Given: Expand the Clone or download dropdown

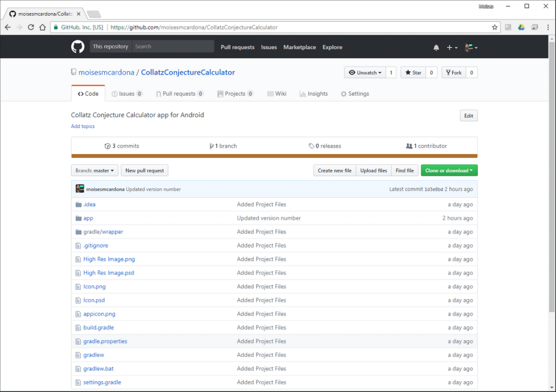Looking at the screenshot, I should point(449,170).
